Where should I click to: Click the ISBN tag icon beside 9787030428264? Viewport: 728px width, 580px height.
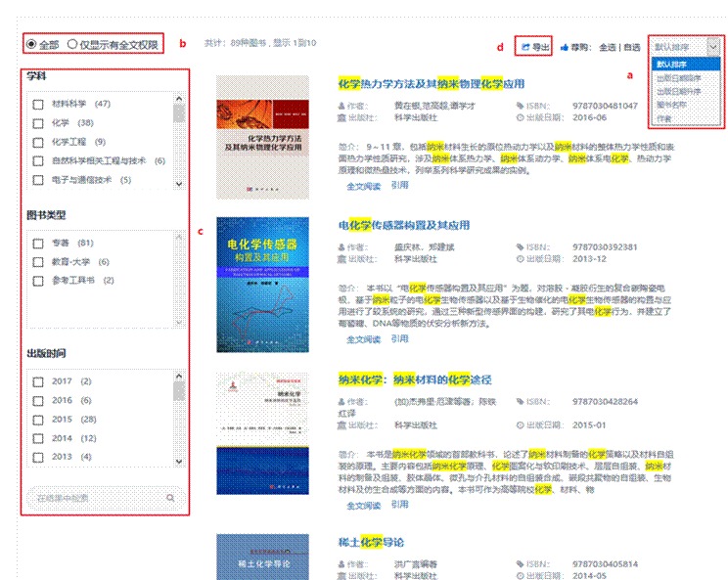520,401
